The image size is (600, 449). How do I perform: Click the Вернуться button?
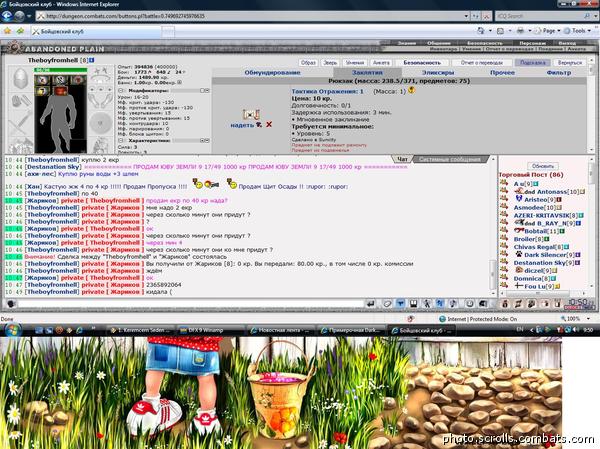569,62
